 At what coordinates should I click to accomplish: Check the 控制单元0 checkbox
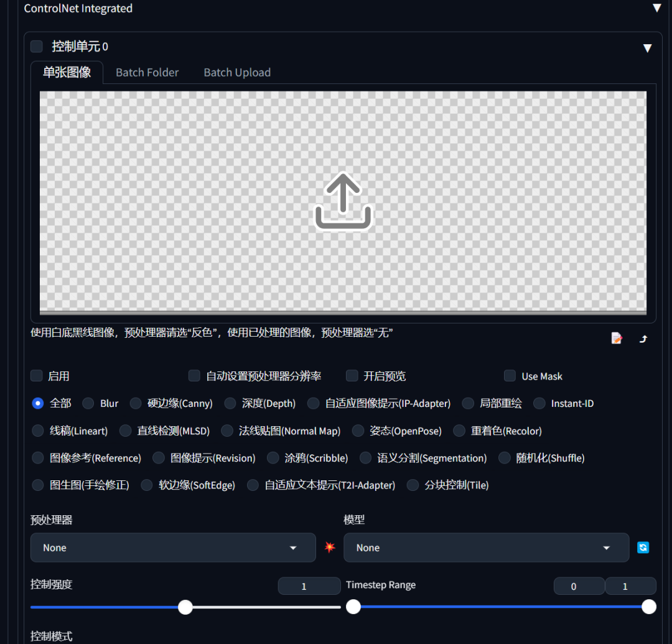coord(36,47)
